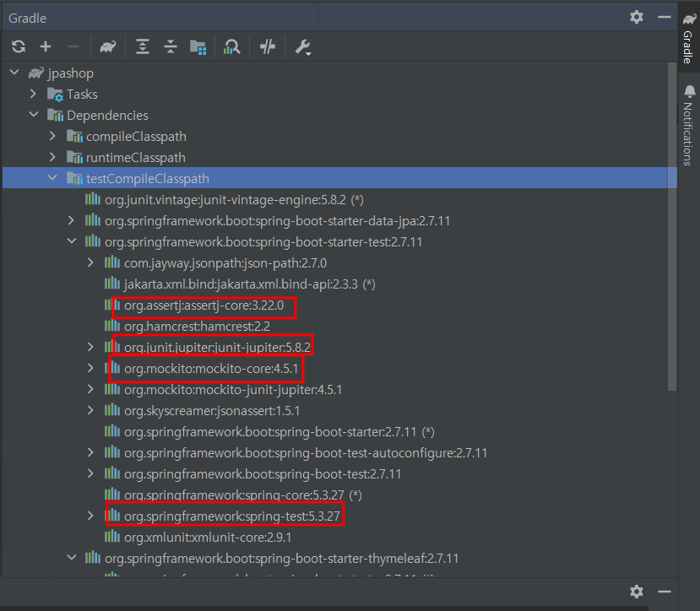The image size is (700, 611).
Task: Collapse all tree nodes
Action: click(x=170, y=46)
